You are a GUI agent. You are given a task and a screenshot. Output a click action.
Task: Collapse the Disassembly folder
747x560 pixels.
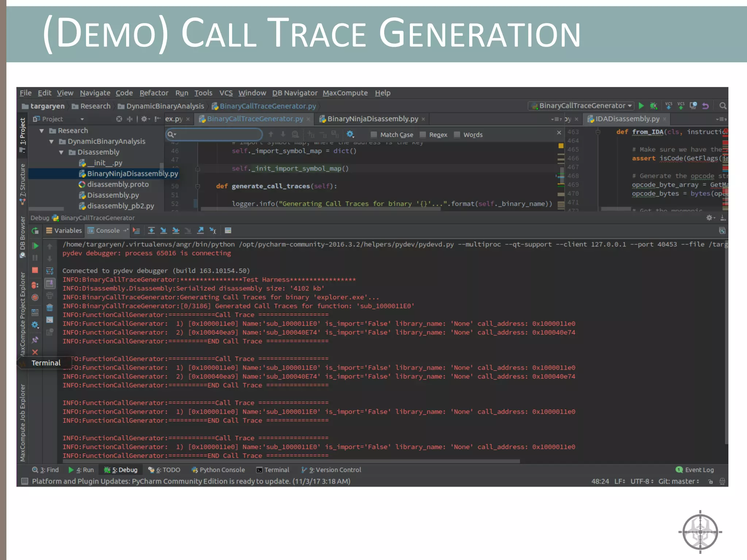[x=61, y=152]
